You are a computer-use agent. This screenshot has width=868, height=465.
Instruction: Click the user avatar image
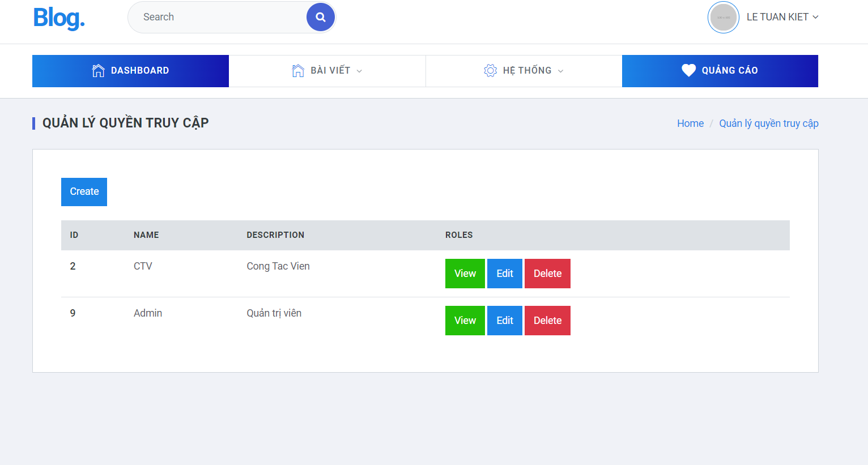click(x=724, y=17)
